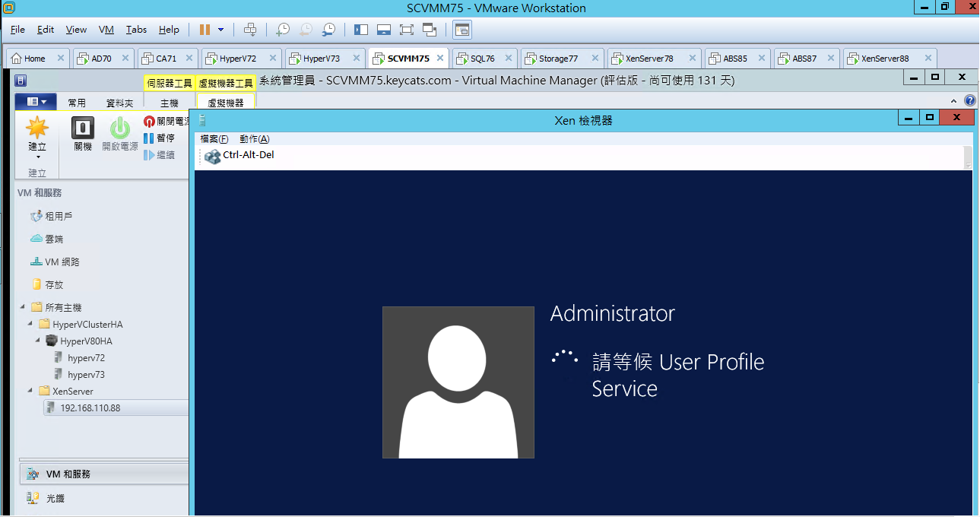Enter VMware full screen mode
Viewport: 980px width, 517px height.
406,30
